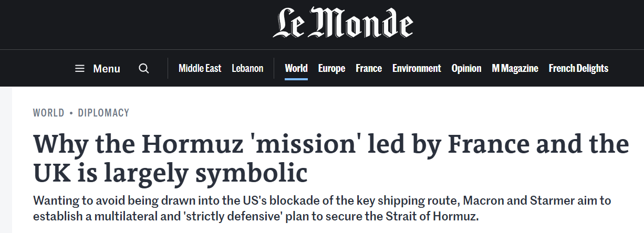Open the France section
Viewport: 644px width, 233px height.
(x=369, y=68)
